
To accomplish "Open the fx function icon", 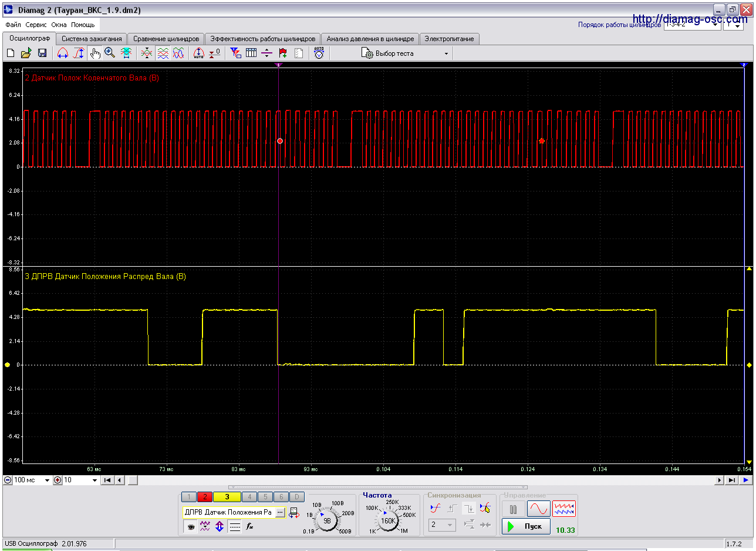I will (249, 527).
